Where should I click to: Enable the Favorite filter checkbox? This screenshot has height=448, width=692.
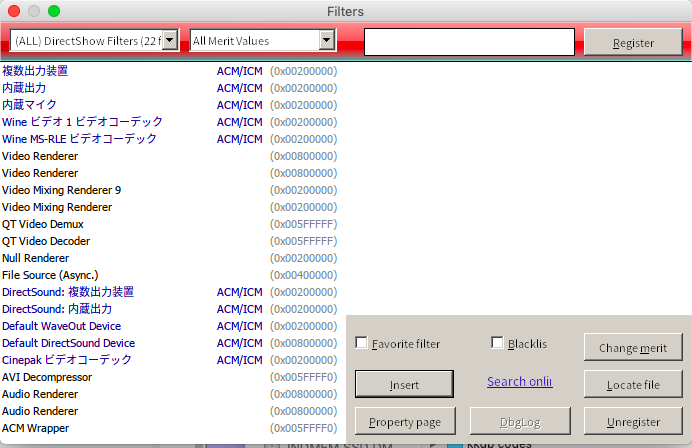(x=362, y=343)
